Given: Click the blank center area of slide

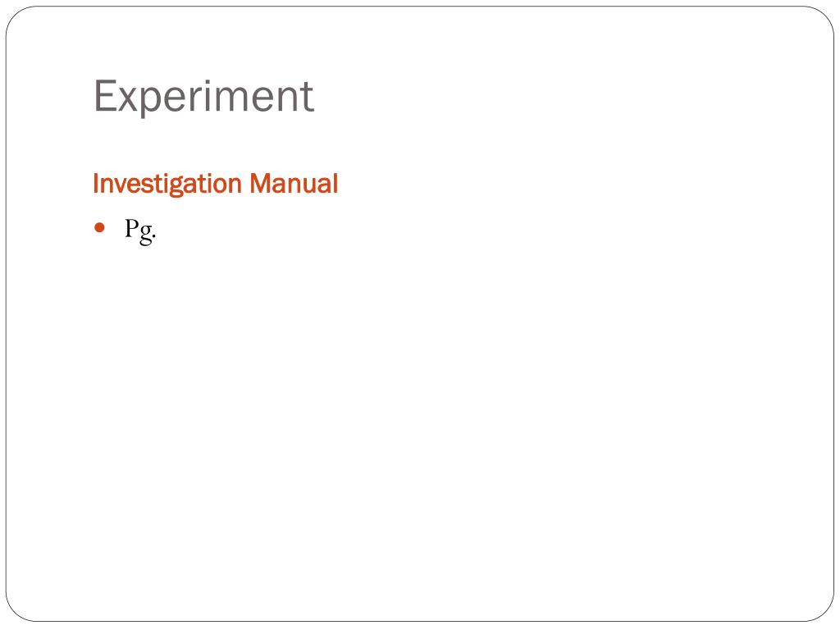Looking at the screenshot, I should tap(420, 407).
